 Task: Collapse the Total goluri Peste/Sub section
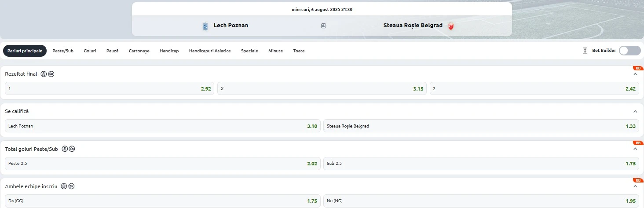tap(635, 149)
